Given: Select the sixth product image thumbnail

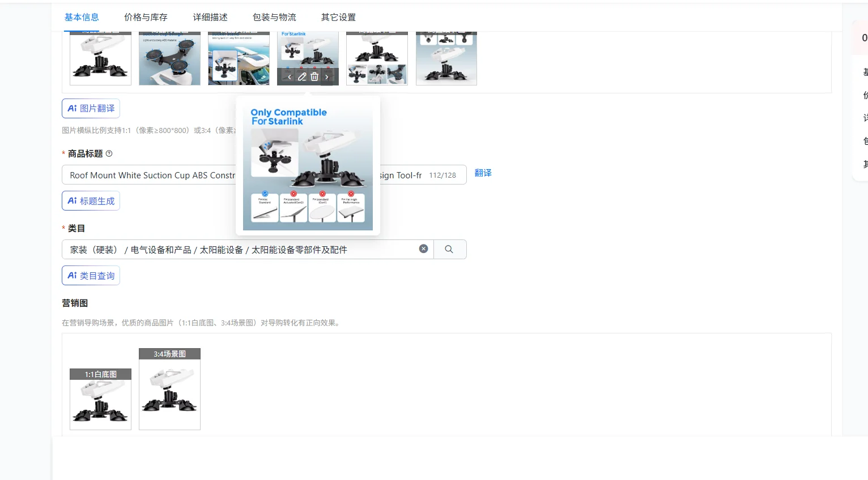Looking at the screenshot, I should [446, 58].
